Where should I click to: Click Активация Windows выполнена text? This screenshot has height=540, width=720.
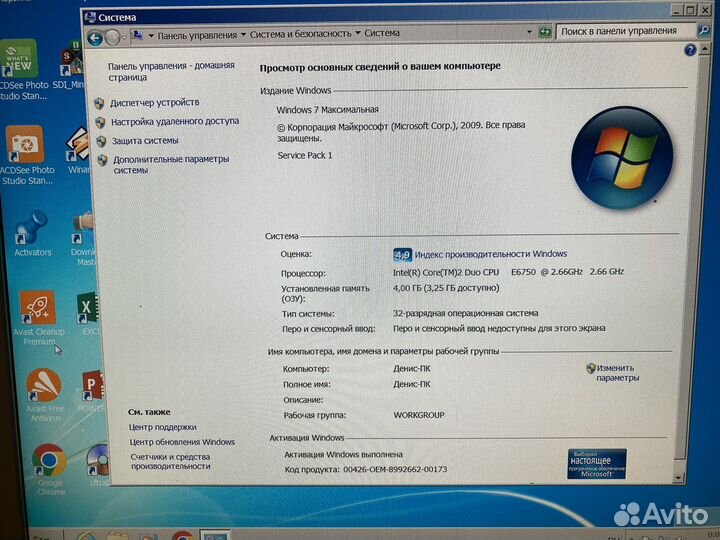tap(343, 454)
